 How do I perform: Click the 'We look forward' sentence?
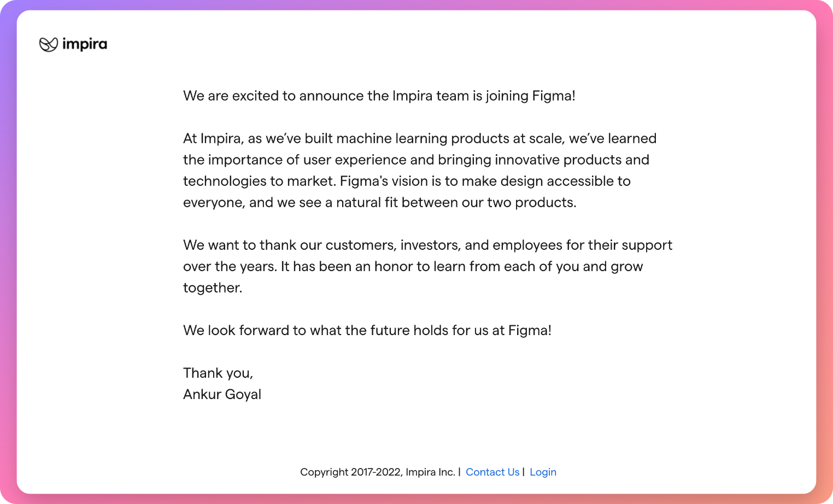coord(367,331)
